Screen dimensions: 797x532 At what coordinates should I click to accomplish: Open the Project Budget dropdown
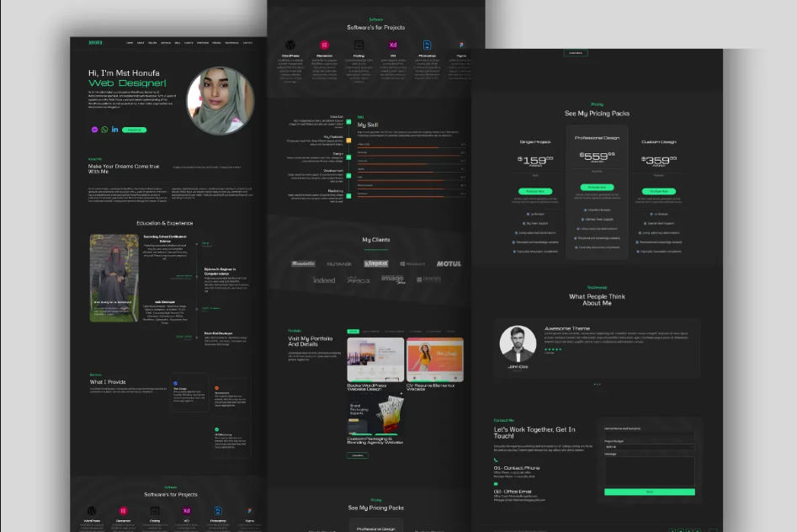click(x=649, y=447)
